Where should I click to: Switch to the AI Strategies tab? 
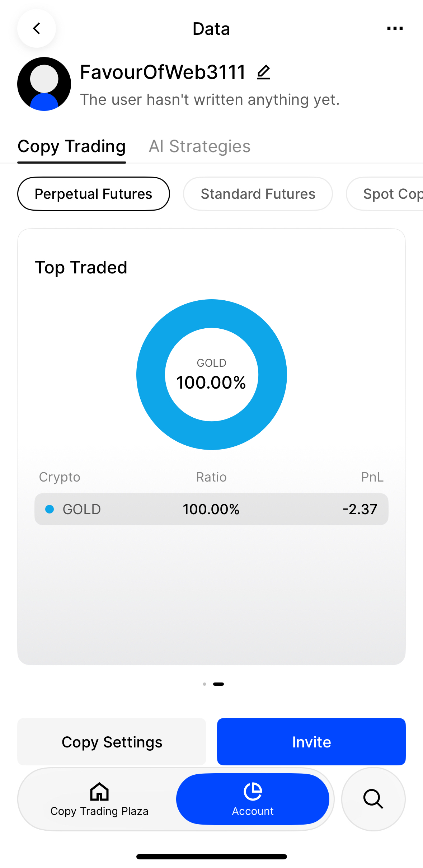(199, 146)
